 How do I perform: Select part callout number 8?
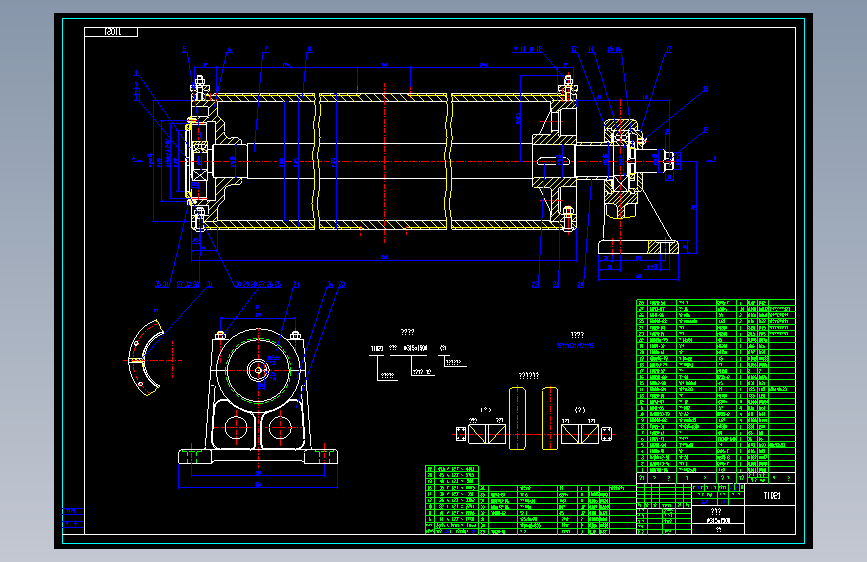[x=310, y=49]
